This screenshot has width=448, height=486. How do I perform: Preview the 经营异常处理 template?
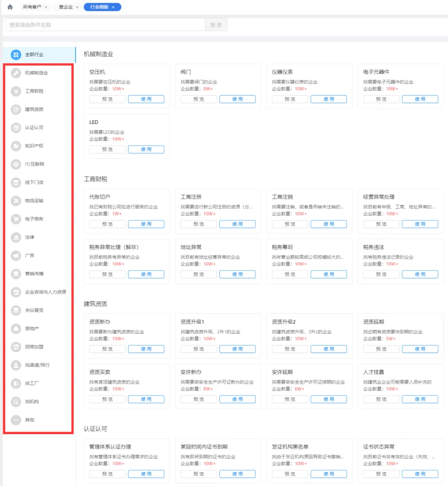pos(381,224)
